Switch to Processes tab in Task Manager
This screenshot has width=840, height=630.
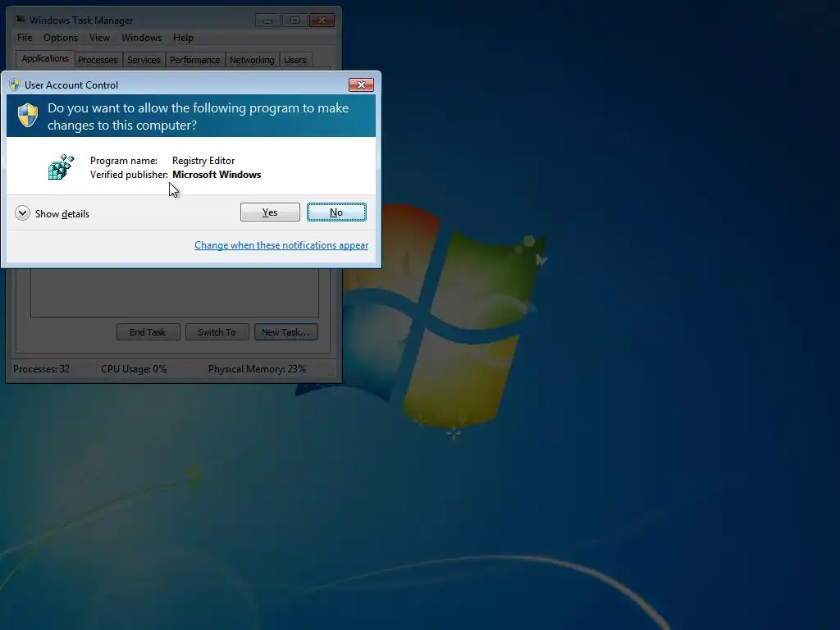(x=98, y=60)
